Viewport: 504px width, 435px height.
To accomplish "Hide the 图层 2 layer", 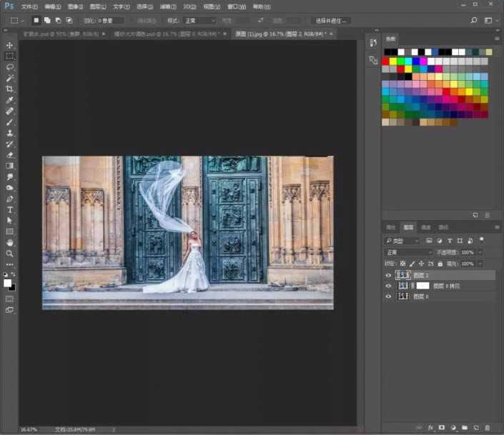I will pyautogui.click(x=389, y=275).
